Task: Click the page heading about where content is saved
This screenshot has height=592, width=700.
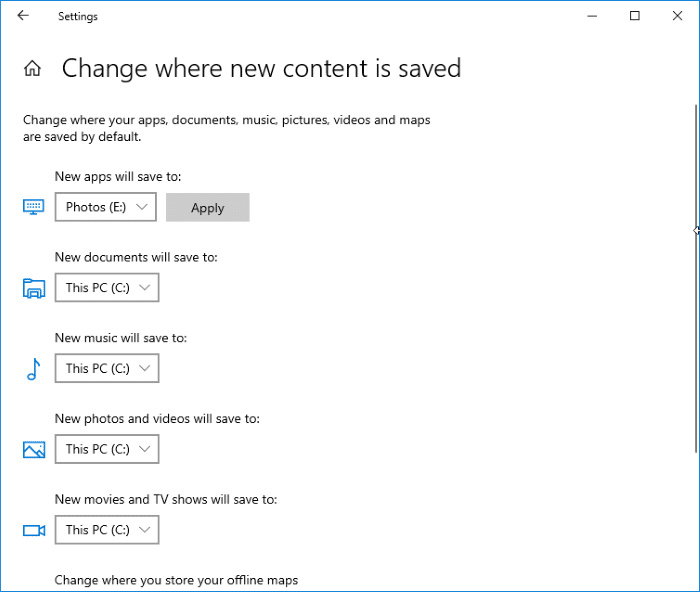Action: click(261, 69)
